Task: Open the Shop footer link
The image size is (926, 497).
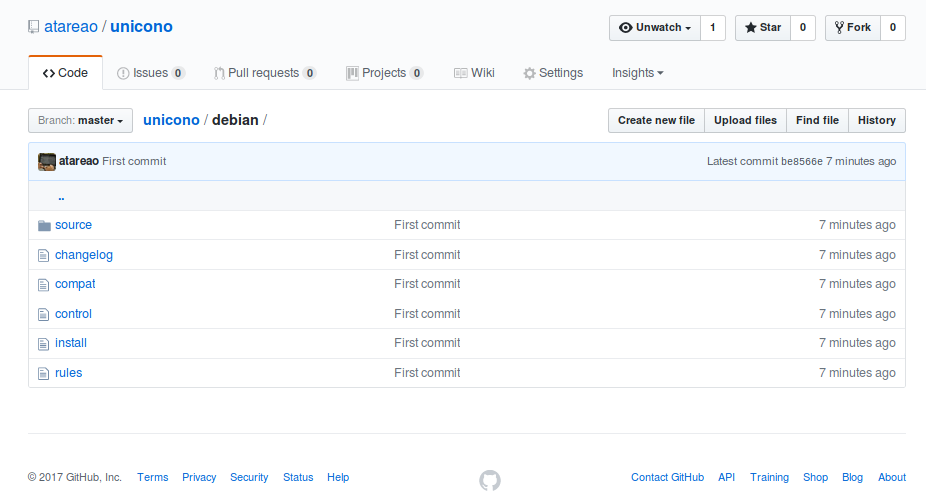Action: pos(815,477)
